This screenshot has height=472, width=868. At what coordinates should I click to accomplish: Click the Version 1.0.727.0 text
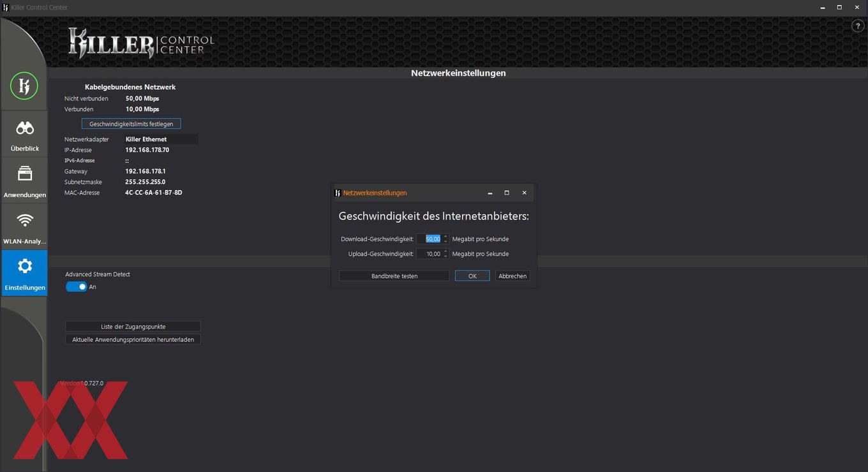pos(82,383)
